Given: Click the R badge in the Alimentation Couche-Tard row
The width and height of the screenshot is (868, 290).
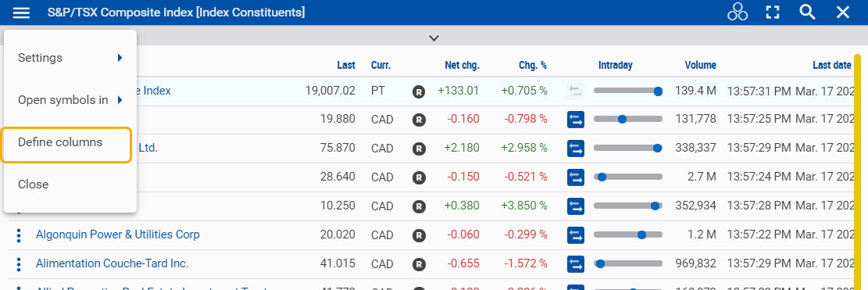Looking at the screenshot, I should pos(419,264).
